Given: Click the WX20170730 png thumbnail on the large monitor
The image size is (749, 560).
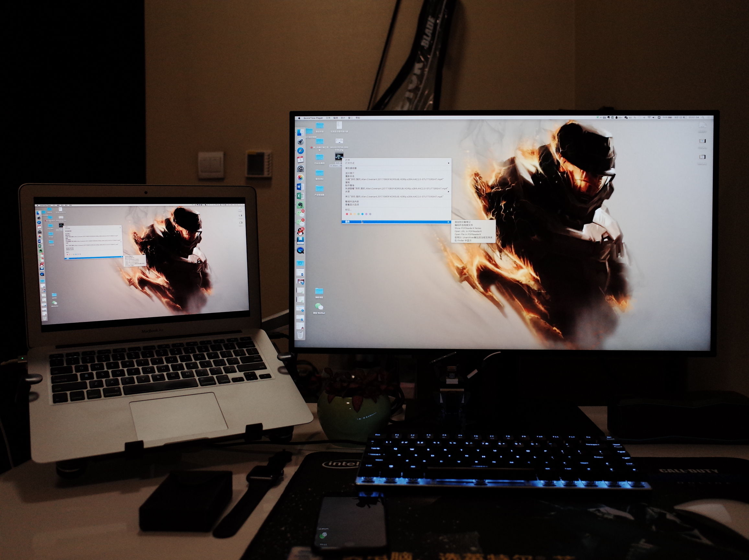Looking at the screenshot, I should (x=339, y=141).
